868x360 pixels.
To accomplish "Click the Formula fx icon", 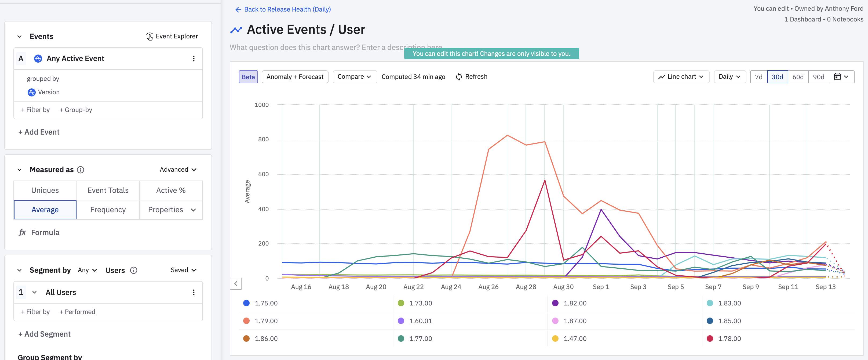I will (22, 232).
